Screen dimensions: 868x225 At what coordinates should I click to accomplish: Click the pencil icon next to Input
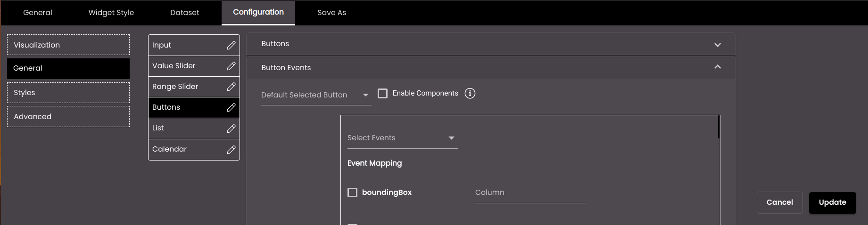tap(231, 45)
